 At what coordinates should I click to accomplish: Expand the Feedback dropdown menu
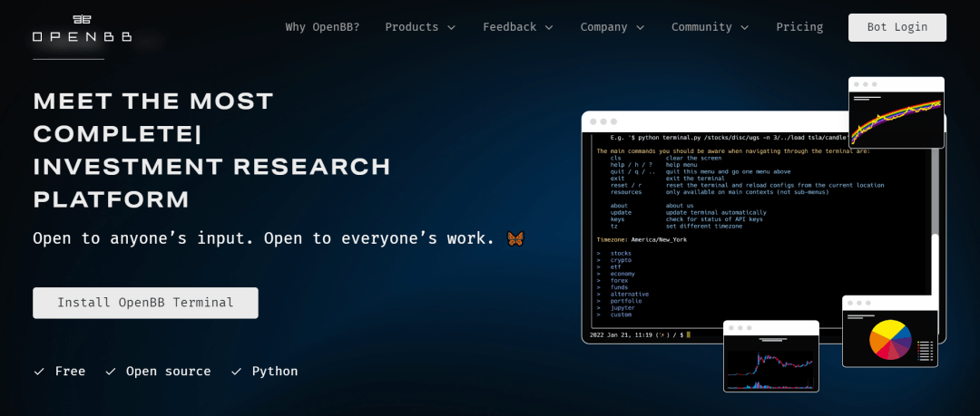tap(518, 27)
